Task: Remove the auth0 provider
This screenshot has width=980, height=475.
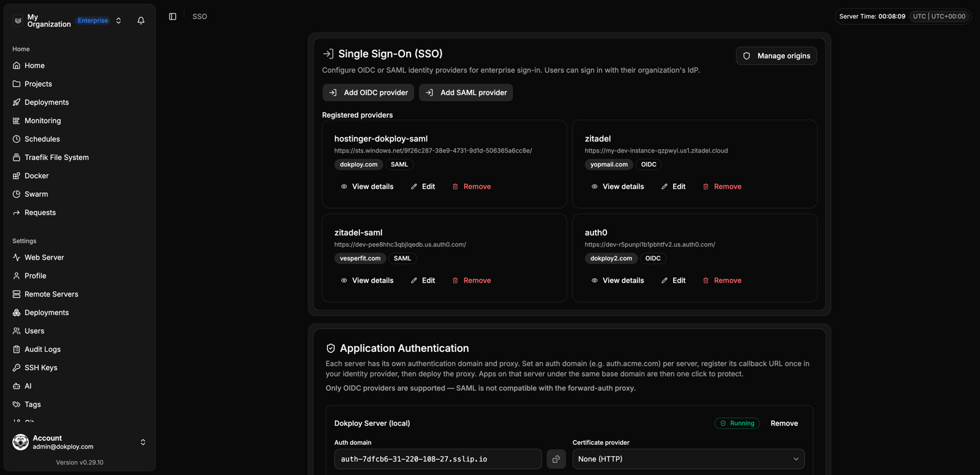Action: tap(722, 280)
